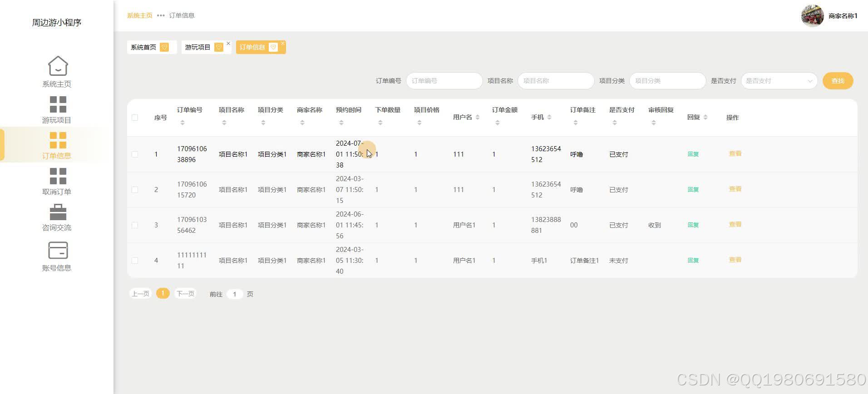Sort by 商家名称 column arrows
The width and height of the screenshot is (868, 394).
[302, 123]
